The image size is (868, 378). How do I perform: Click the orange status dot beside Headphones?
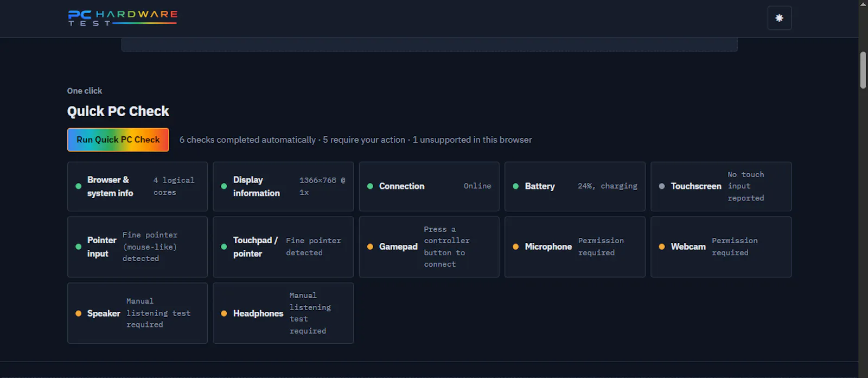224,313
